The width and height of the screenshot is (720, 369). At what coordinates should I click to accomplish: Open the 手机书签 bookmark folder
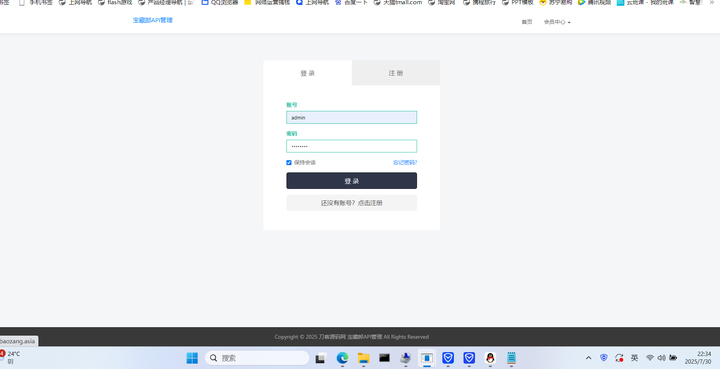pos(35,2)
